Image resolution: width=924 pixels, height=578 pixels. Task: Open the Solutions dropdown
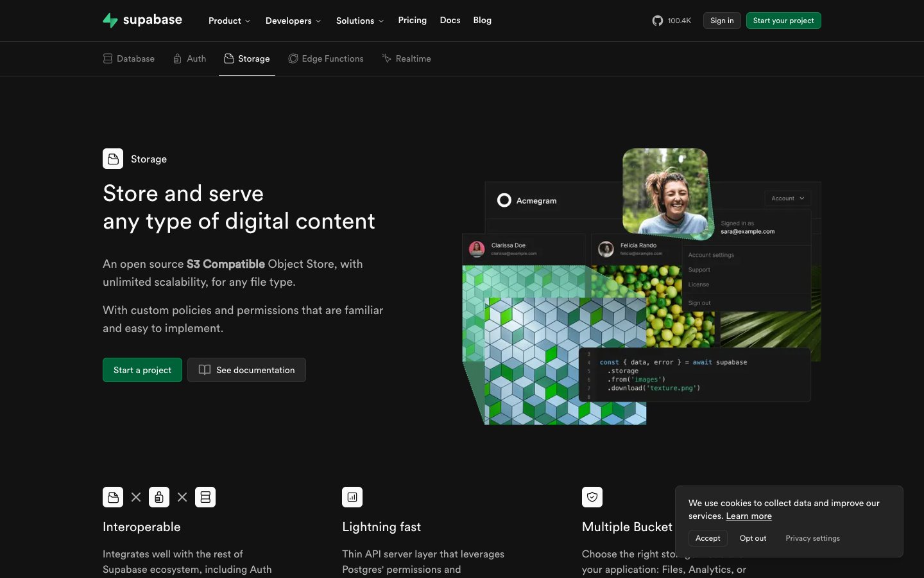(359, 20)
